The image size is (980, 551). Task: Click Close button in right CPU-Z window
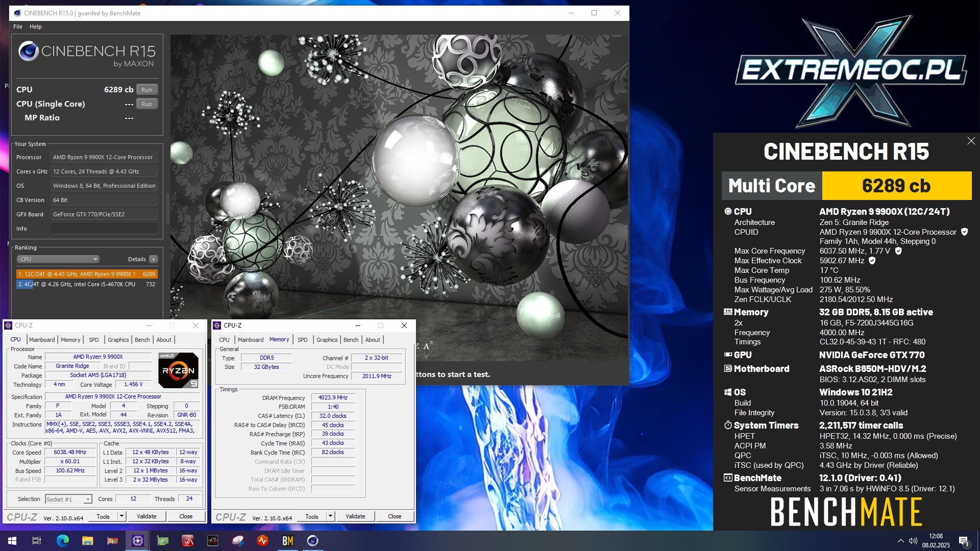(x=395, y=516)
